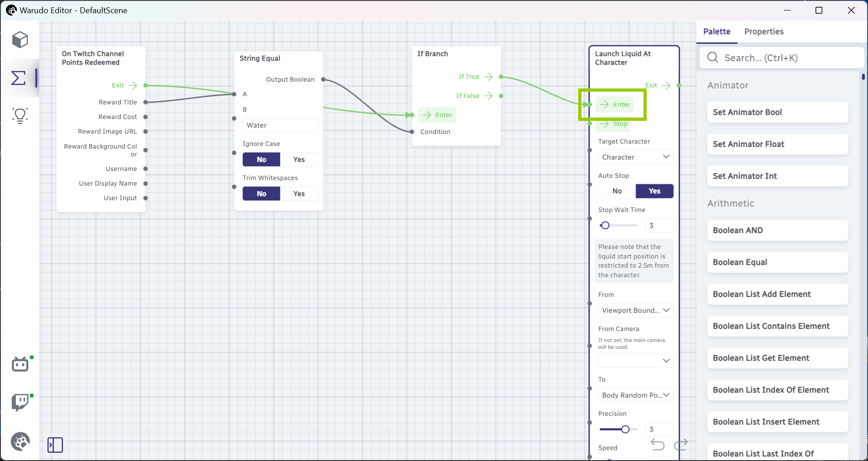Set Ignore Case to No

coord(261,160)
